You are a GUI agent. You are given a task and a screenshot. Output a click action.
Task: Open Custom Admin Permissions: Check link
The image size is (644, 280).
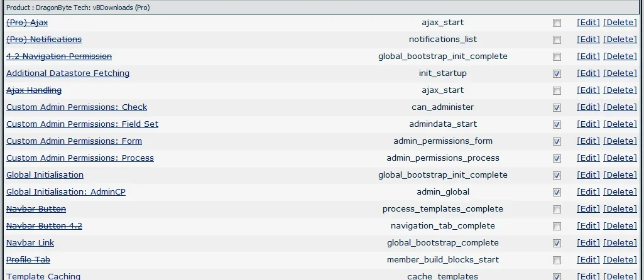tap(77, 107)
